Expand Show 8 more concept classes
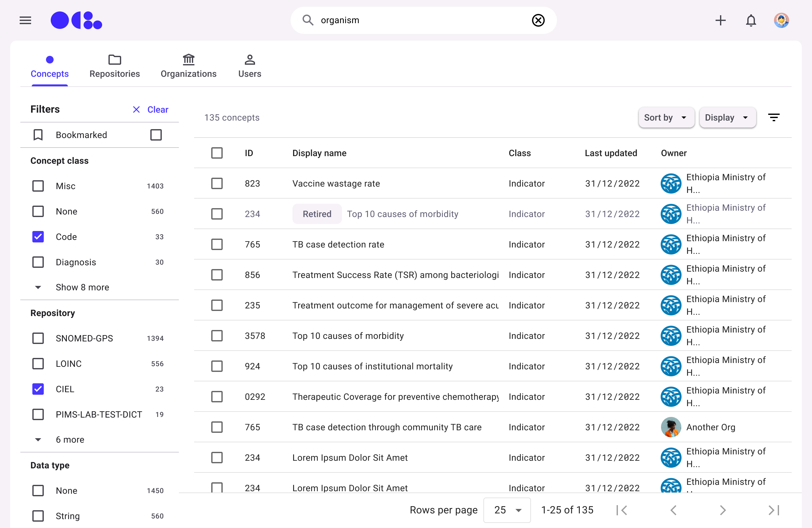 click(82, 287)
